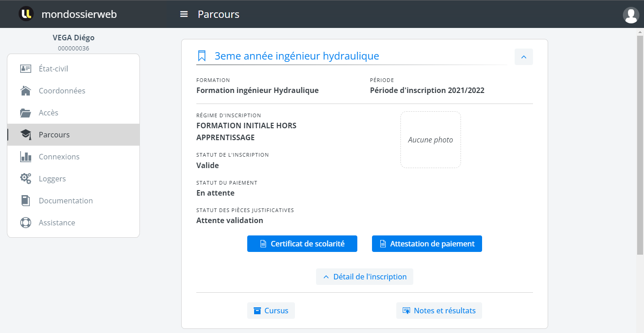Click the Assistance lifebuoy icon
This screenshot has height=333, width=644.
click(26, 223)
